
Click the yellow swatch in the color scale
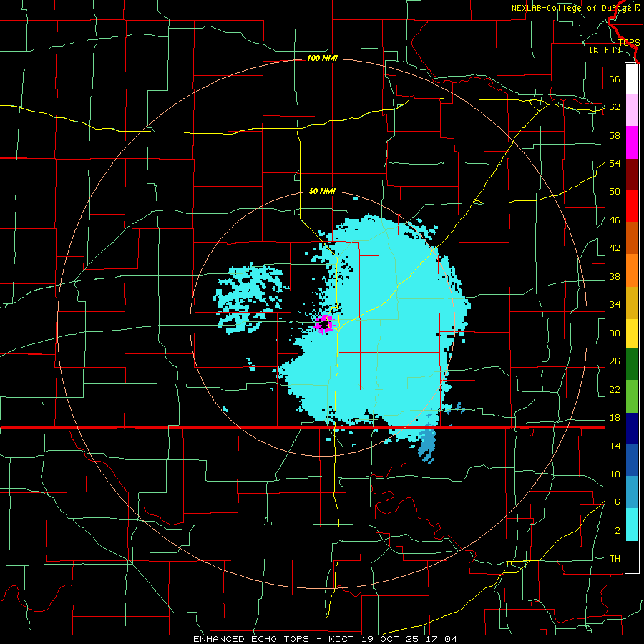(x=632, y=333)
